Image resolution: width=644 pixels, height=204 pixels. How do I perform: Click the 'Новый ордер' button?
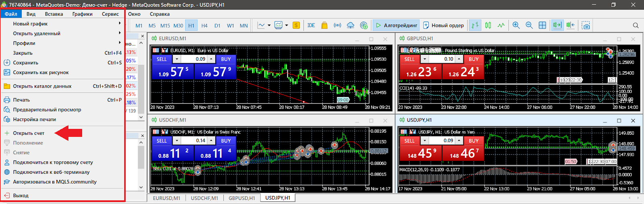[x=444, y=25]
